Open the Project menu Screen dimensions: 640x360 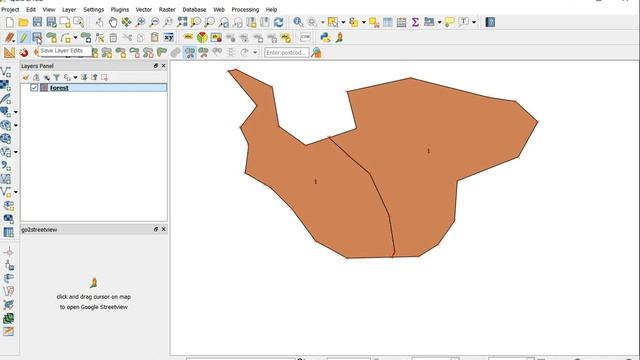(x=10, y=9)
